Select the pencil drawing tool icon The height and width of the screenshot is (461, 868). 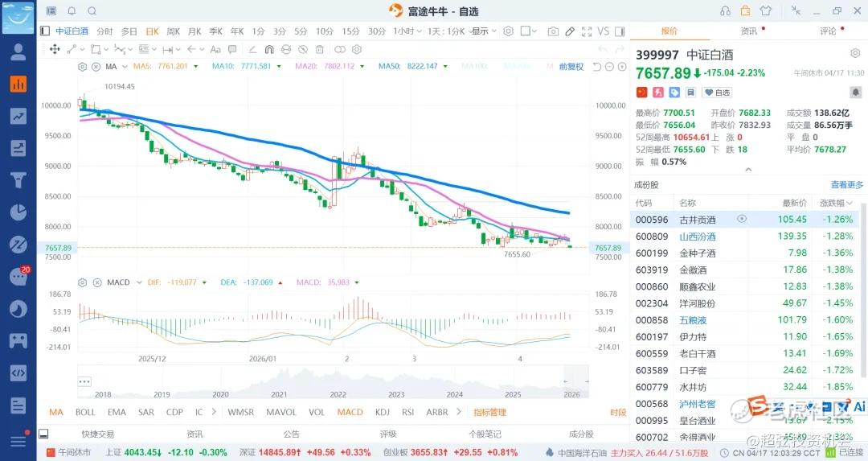pyautogui.click(x=570, y=31)
